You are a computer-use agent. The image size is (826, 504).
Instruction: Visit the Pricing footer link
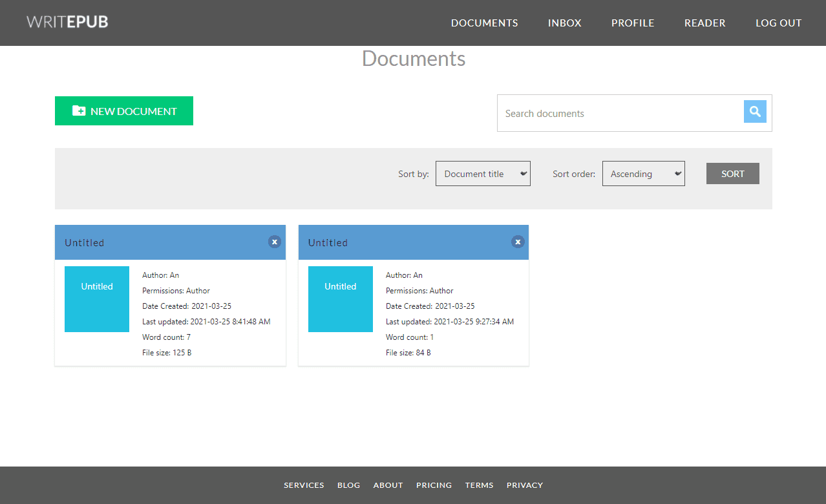[434, 485]
